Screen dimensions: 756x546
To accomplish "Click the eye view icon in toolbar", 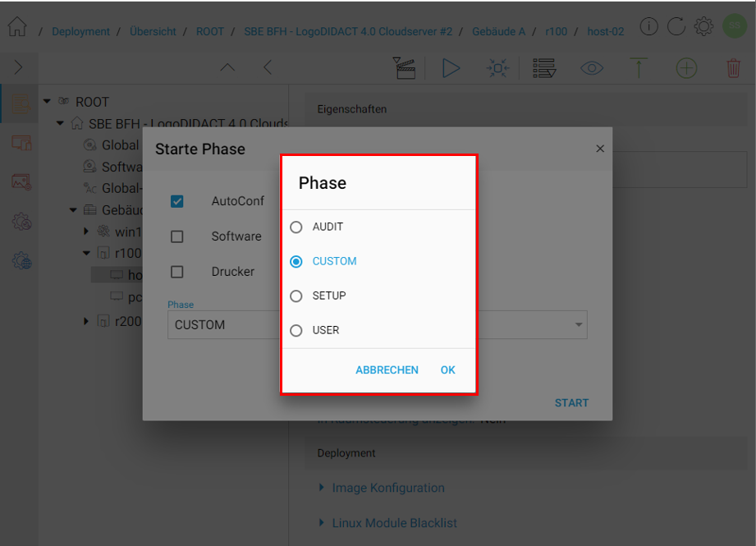I will point(592,68).
